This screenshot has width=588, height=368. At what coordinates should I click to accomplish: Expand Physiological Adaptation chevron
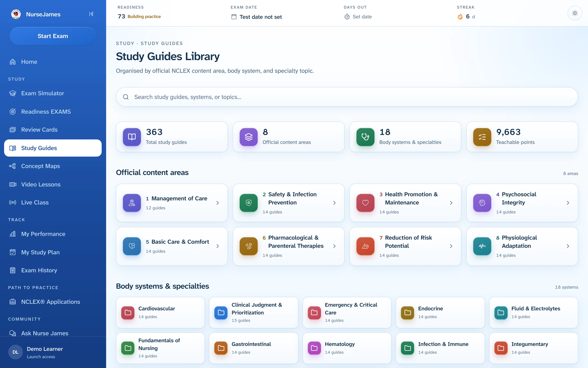(568, 246)
